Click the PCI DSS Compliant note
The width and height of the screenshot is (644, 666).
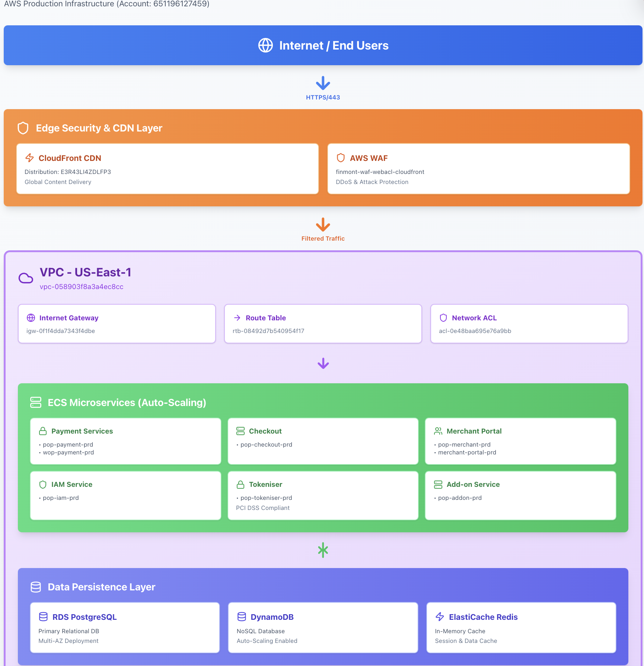pos(263,508)
